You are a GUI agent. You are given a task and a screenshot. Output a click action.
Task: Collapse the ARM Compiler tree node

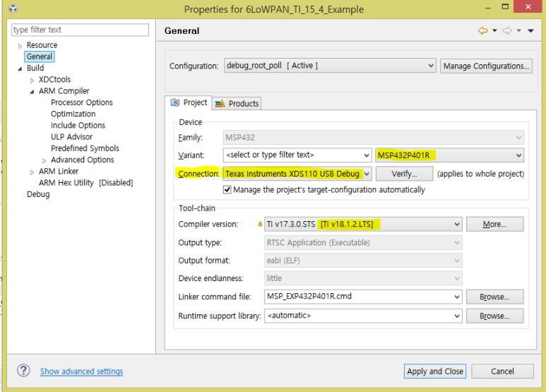pos(32,91)
